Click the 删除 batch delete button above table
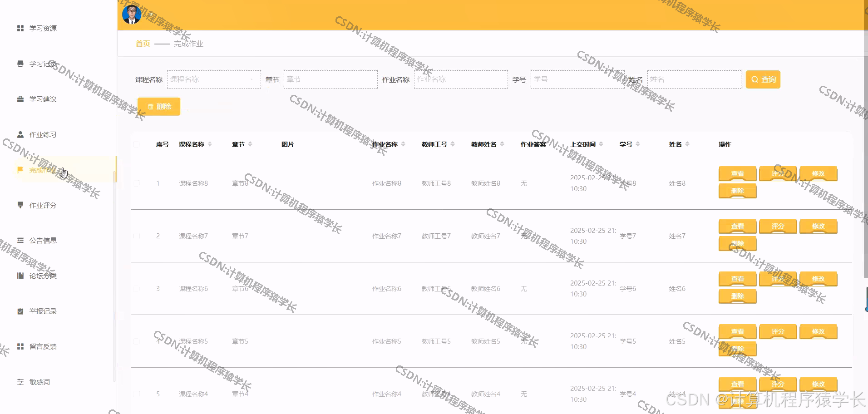 click(x=159, y=107)
